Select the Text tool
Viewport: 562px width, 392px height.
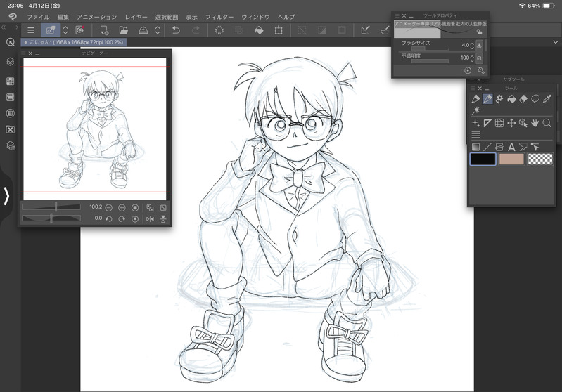click(511, 147)
